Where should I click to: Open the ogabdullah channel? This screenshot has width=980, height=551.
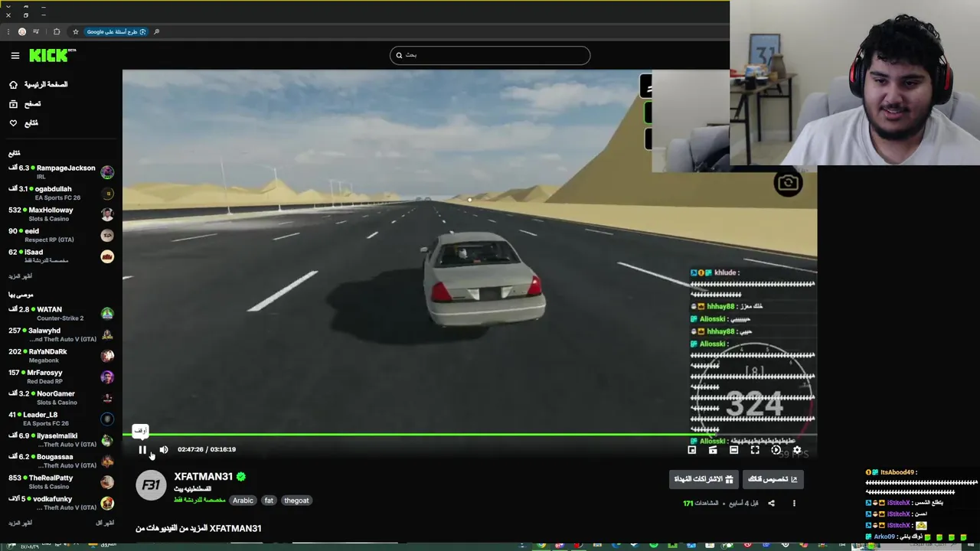pyautogui.click(x=61, y=193)
